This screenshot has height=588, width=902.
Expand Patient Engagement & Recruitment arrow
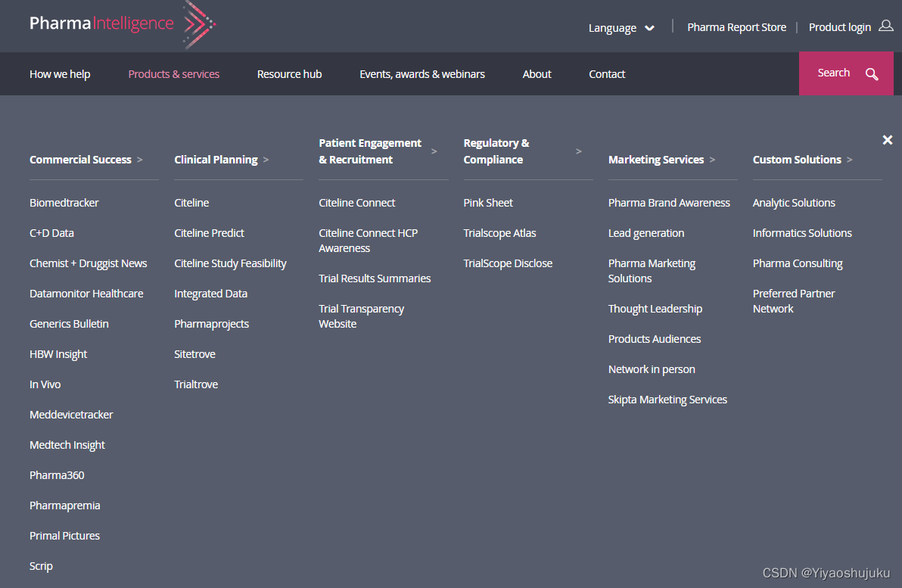click(434, 151)
